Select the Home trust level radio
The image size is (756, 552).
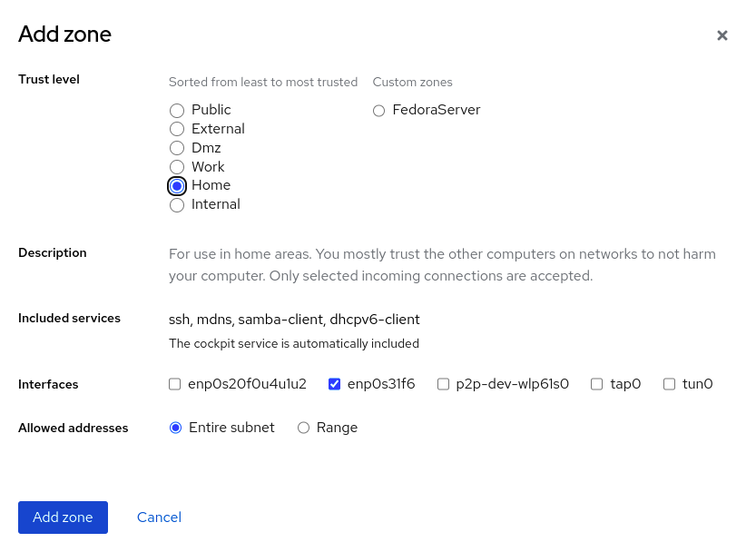point(177,185)
